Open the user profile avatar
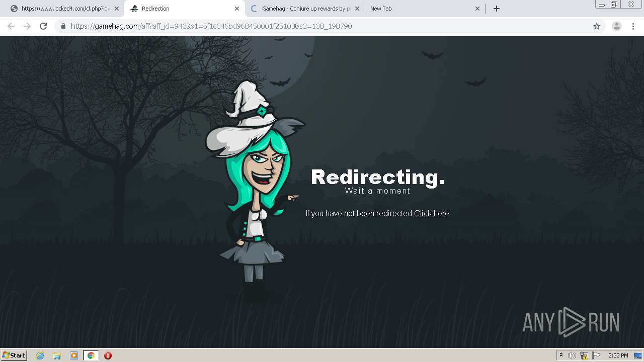Image resolution: width=644 pixels, height=362 pixels. [617, 26]
